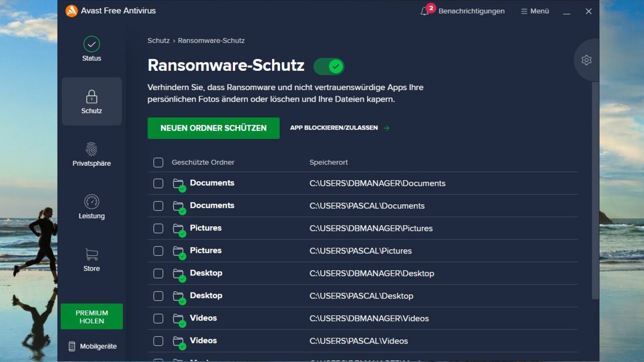Toggle the Ransomware-Schutz switch off

pyautogui.click(x=329, y=66)
